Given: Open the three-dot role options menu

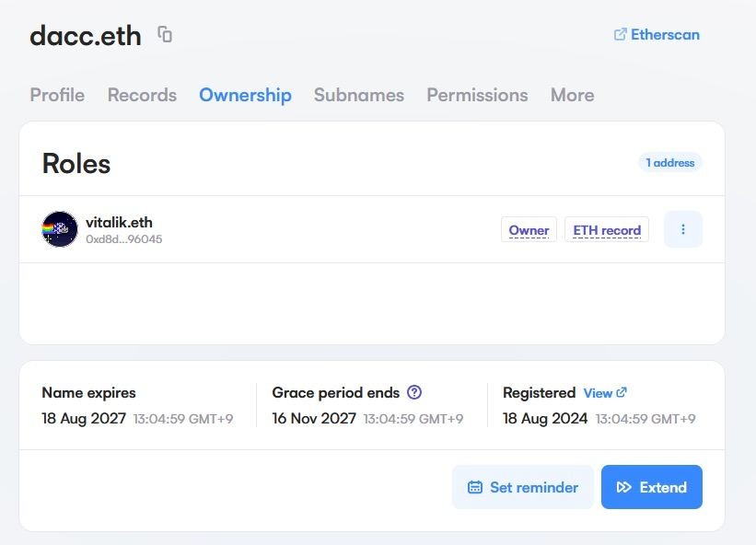Looking at the screenshot, I should [x=682, y=229].
